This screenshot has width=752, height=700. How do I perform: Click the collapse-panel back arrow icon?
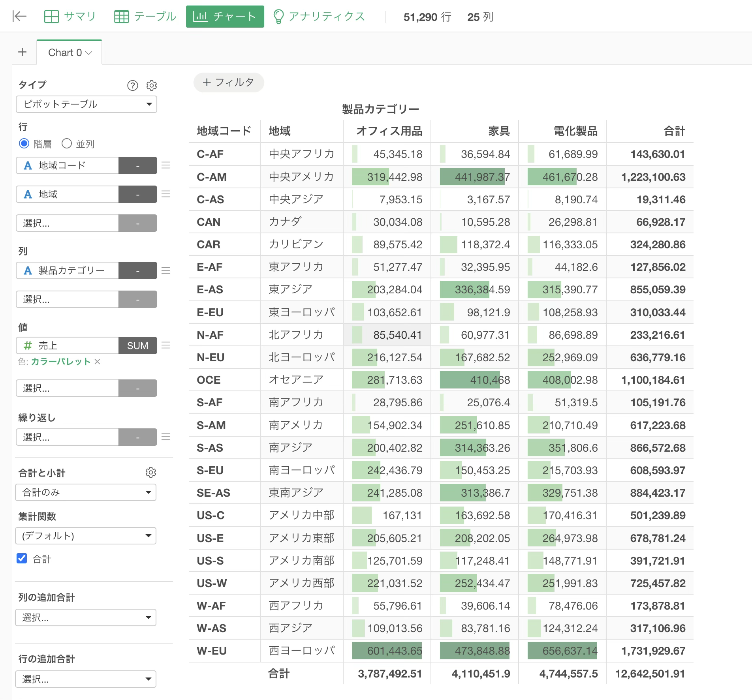coord(19,16)
